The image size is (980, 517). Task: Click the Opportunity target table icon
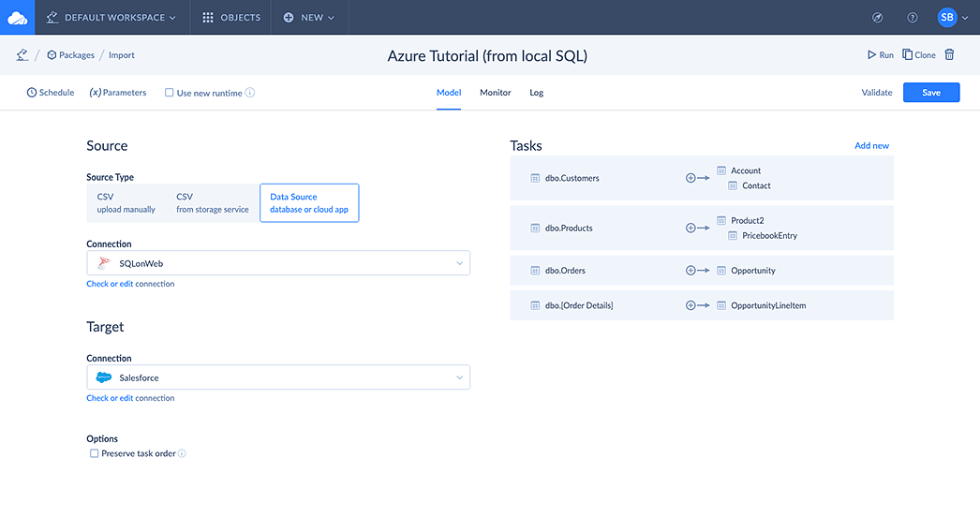click(721, 271)
